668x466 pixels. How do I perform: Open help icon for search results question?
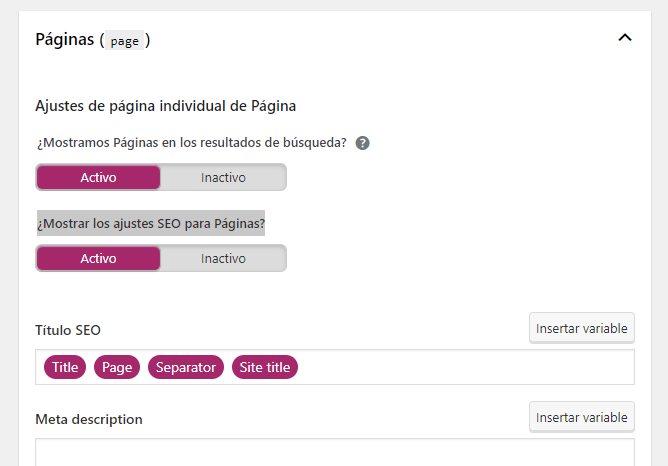363,143
